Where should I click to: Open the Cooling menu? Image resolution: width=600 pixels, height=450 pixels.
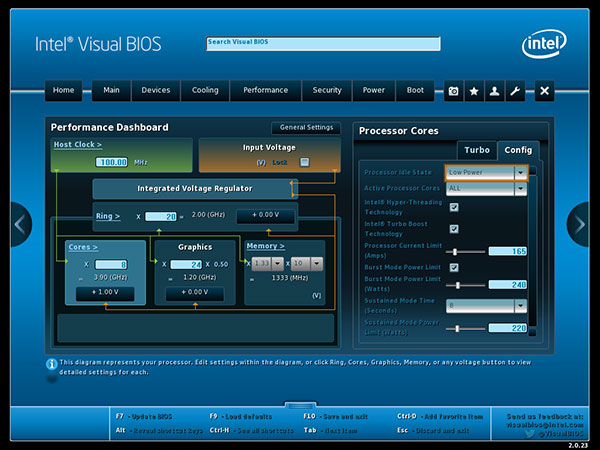(205, 90)
